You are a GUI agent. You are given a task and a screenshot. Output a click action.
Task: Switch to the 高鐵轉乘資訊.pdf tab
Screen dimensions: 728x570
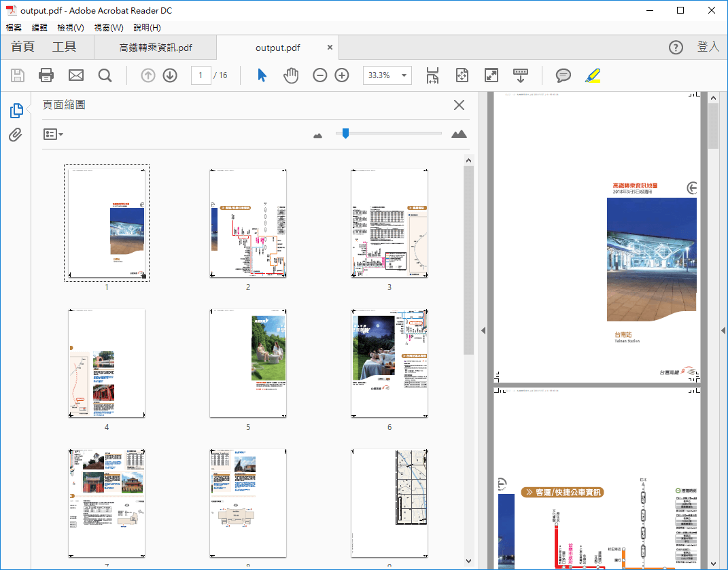pyautogui.click(x=155, y=48)
